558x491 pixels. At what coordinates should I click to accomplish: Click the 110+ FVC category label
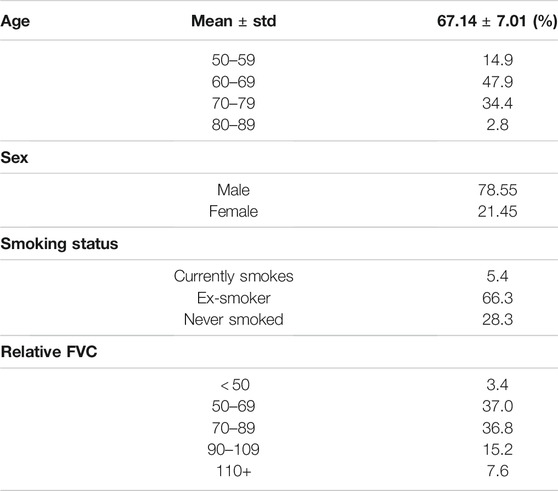coord(233,471)
